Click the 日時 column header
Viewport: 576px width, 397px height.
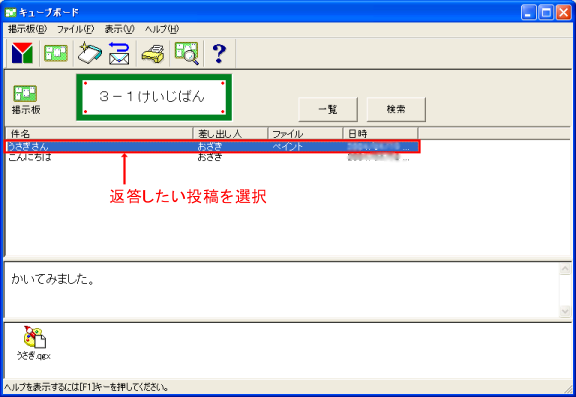pyautogui.click(x=380, y=133)
